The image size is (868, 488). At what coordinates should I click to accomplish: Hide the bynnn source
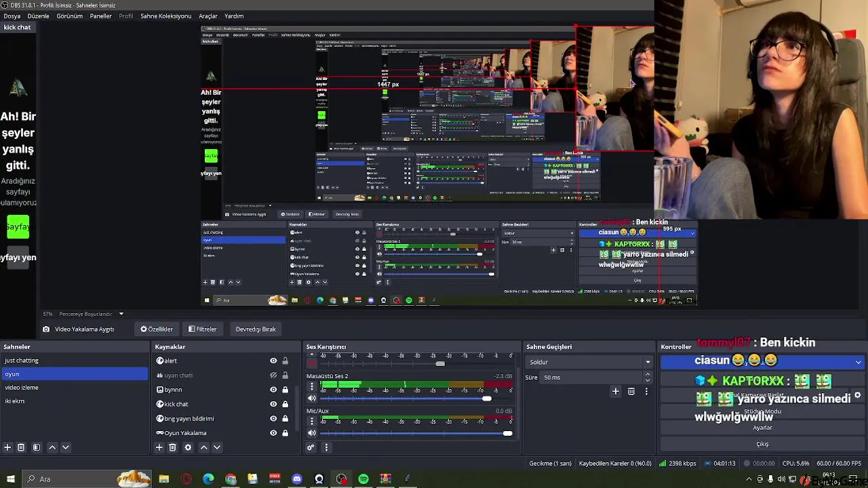(x=273, y=390)
